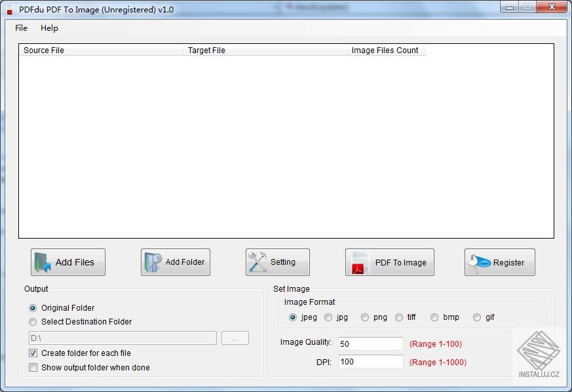Click the red (Range 1-1000) DPI hint
The height and width of the screenshot is (392, 572).
[438, 362]
